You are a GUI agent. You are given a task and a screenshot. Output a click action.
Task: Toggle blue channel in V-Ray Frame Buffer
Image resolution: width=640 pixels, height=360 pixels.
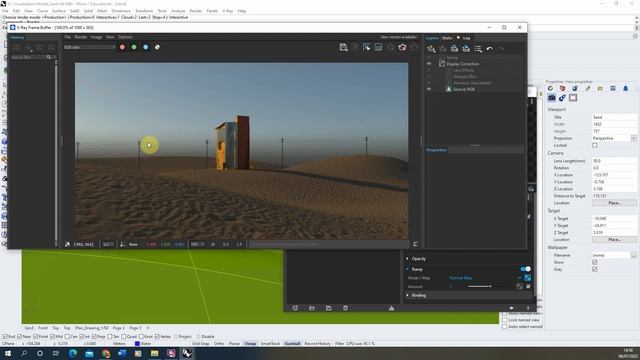click(x=146, y=47)
